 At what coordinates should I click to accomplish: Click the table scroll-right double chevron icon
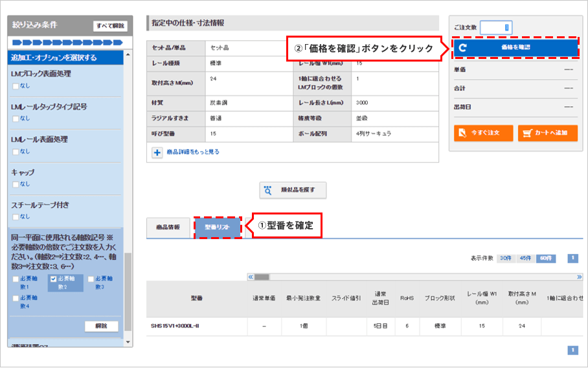pyautogui.click(x=580, y=277)
